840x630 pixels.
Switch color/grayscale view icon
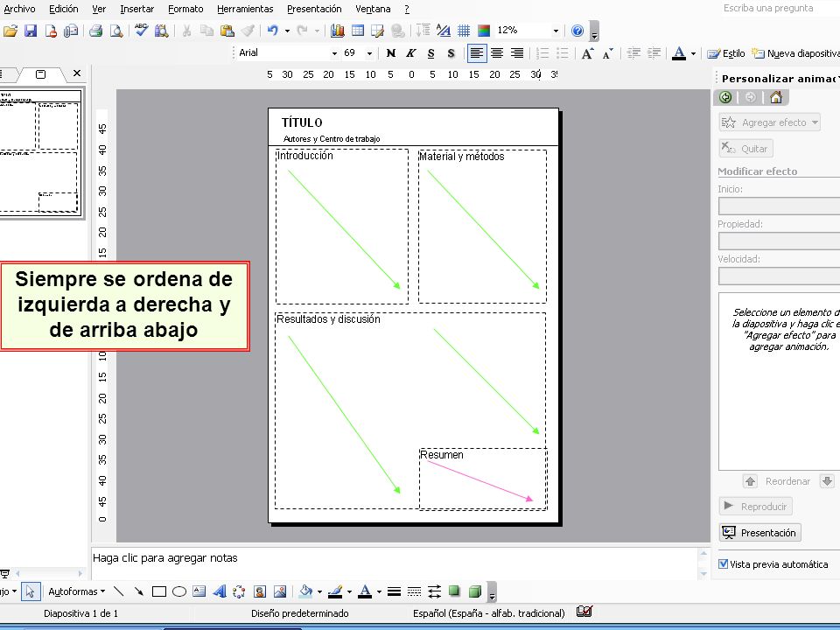pyautogui.click(x=484, y=31)
